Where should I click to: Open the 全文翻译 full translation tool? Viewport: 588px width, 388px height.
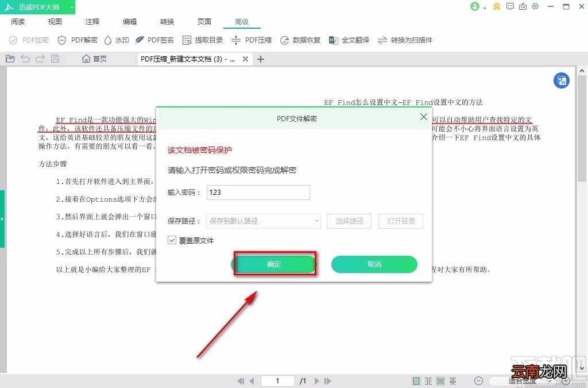[349, 40]
